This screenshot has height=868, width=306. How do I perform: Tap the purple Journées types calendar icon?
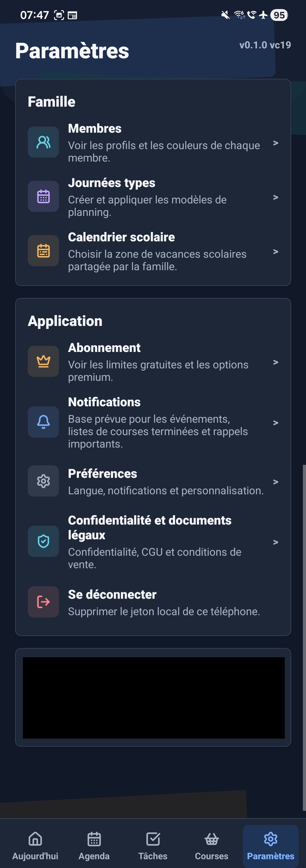coord(43,196)
